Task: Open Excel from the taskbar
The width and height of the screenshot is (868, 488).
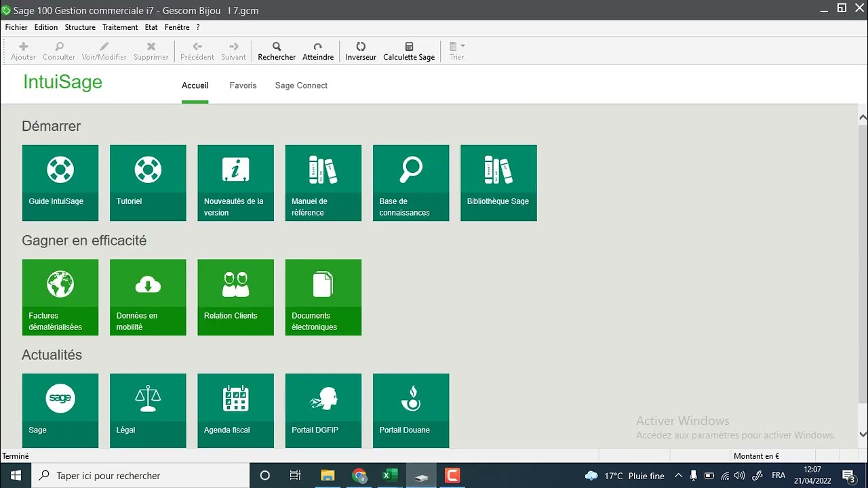Action: coord(390,476)
